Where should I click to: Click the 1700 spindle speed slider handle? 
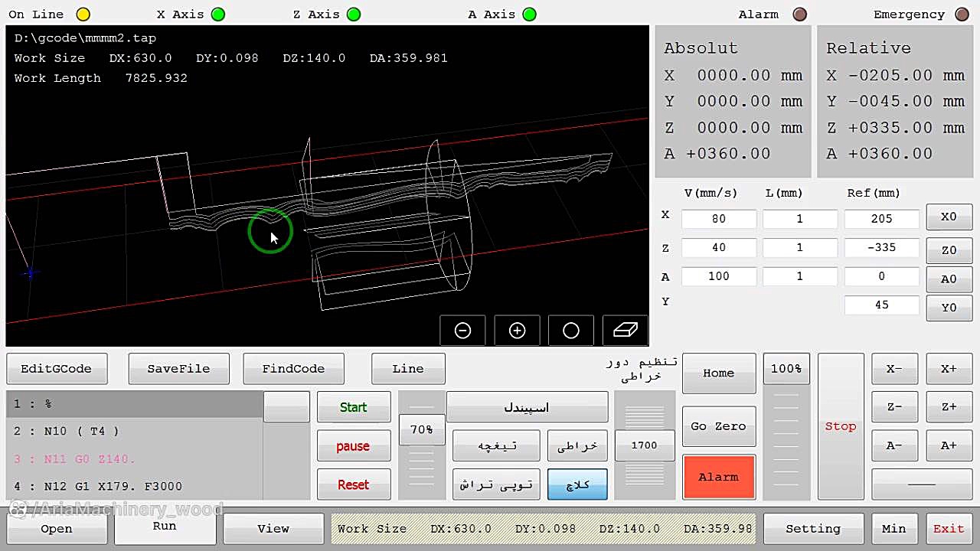[x=645, y=445]
